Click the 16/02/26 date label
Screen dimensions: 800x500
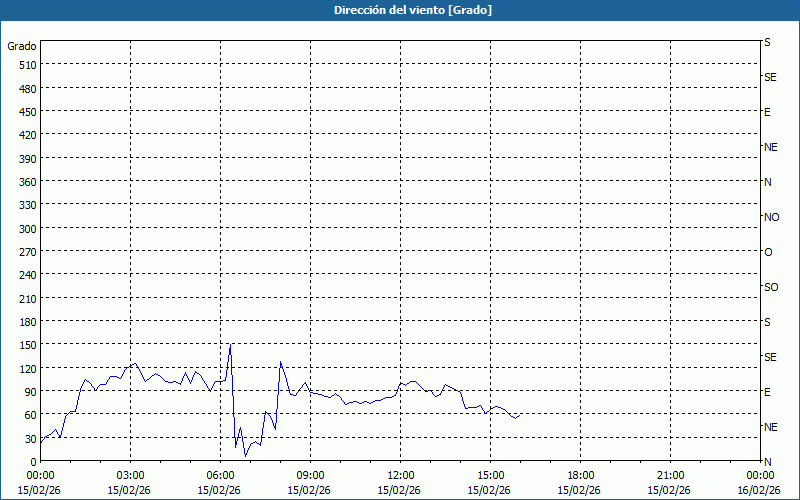759,490
